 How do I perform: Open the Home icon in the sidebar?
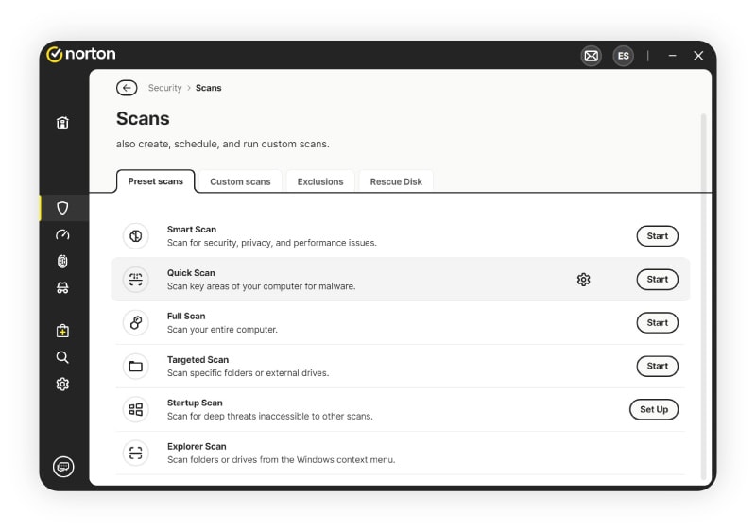(62, 123)
